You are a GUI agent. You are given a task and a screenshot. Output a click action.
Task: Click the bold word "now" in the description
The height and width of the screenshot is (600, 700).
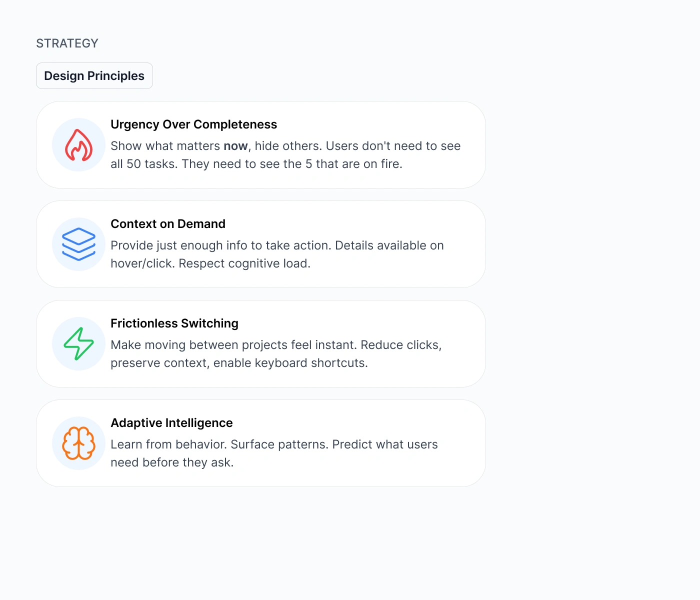[235, 146]
